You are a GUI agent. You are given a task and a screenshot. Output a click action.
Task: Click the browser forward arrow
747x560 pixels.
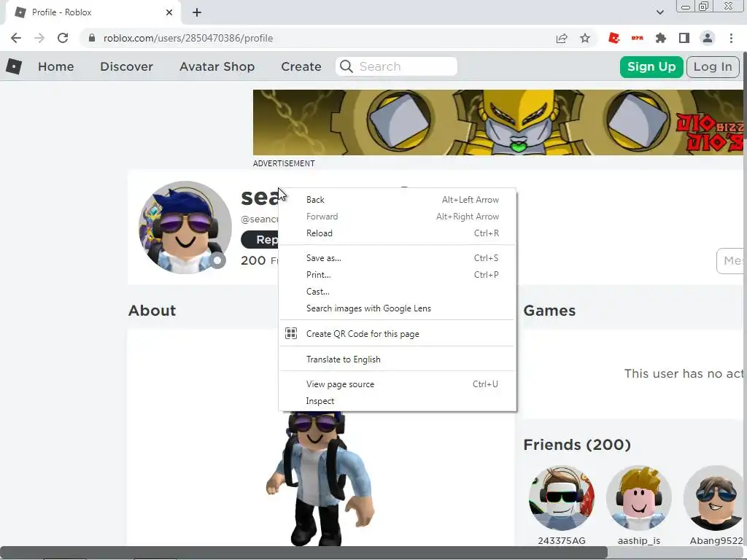coord(39,38)
